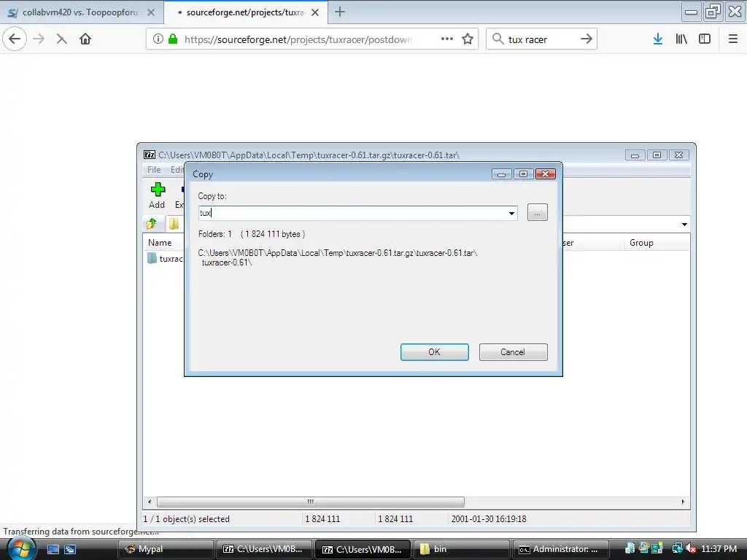Open the downloads panel arrow

pos(658,39)
